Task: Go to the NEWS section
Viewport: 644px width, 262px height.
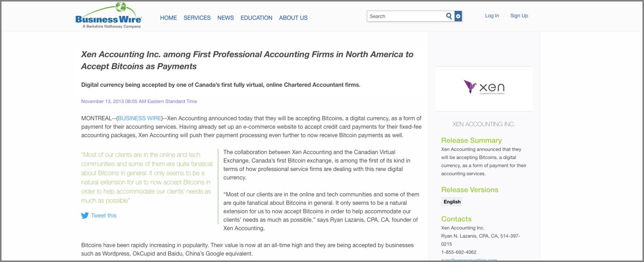Action: click(225, 18)
